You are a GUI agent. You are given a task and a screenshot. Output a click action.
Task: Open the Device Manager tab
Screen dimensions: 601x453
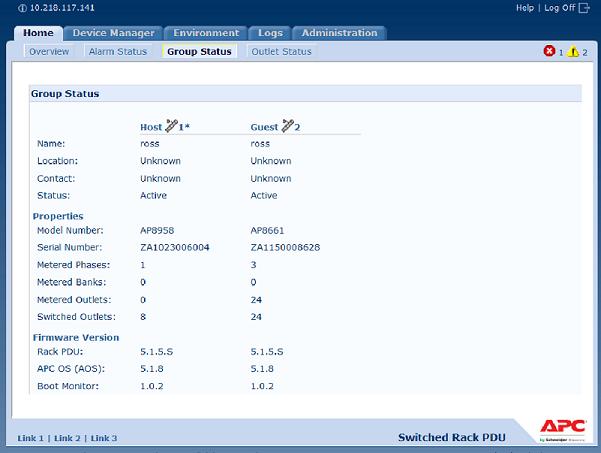113,33
